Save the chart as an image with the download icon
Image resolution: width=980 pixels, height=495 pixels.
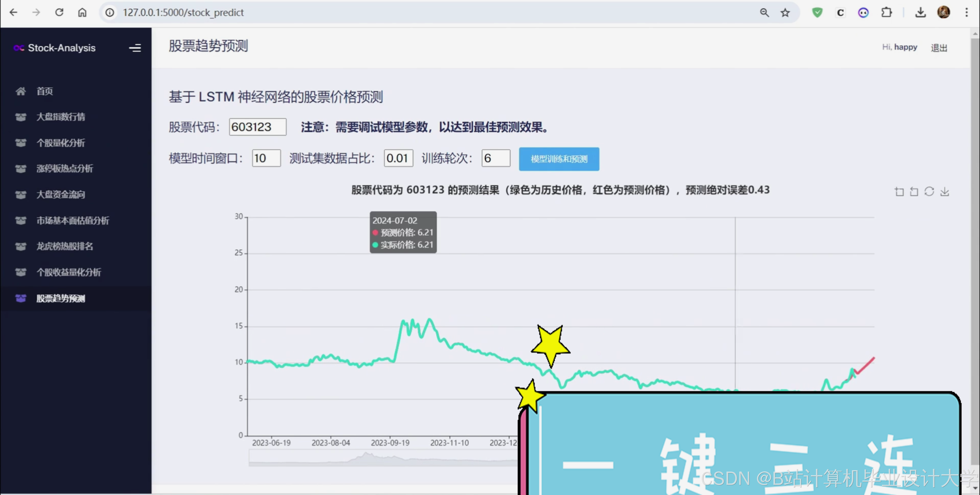(x=945, y=192)
